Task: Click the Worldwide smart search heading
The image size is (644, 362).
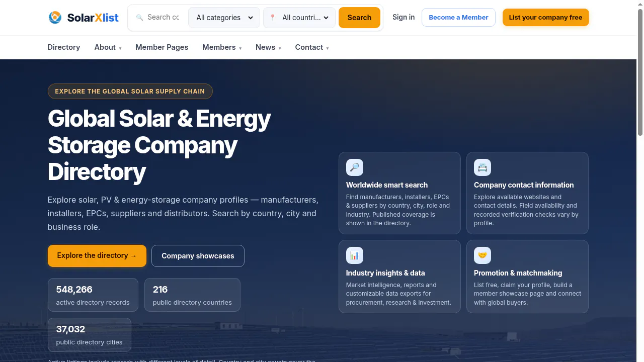Action: click(x=387, y=185)
